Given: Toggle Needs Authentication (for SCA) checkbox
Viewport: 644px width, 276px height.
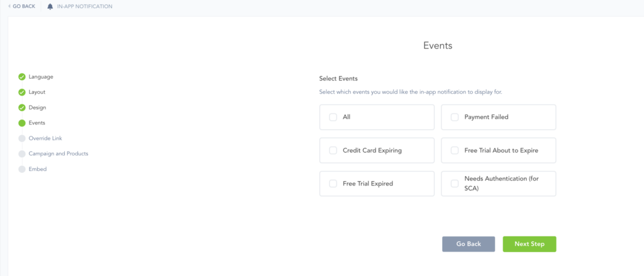Looking at the screenshot, I should click(x=455, y=184).
